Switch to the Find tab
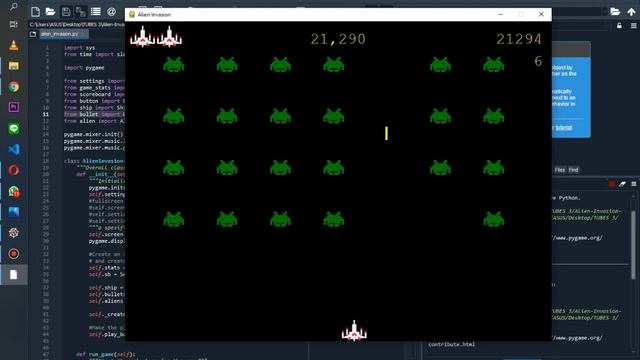The image size is (640, 360). 573,170
